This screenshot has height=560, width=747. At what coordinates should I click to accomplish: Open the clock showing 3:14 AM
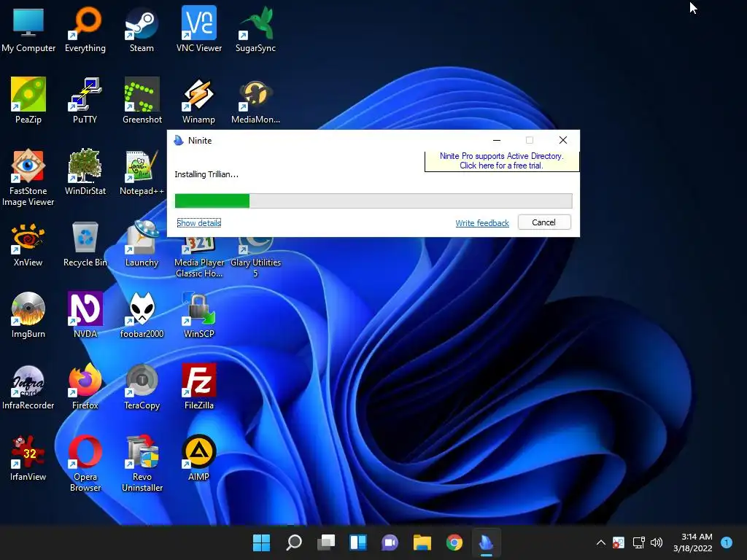click(693, 542)
